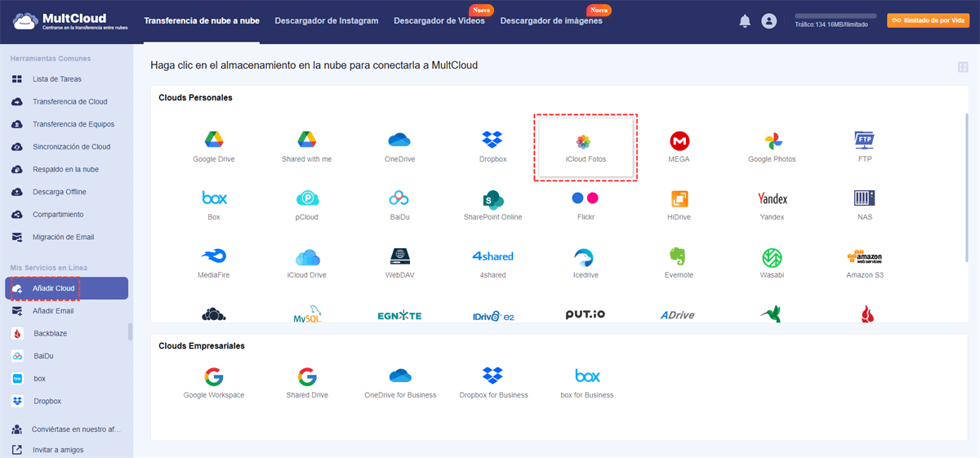Connect put.io service

click(586, 315)
